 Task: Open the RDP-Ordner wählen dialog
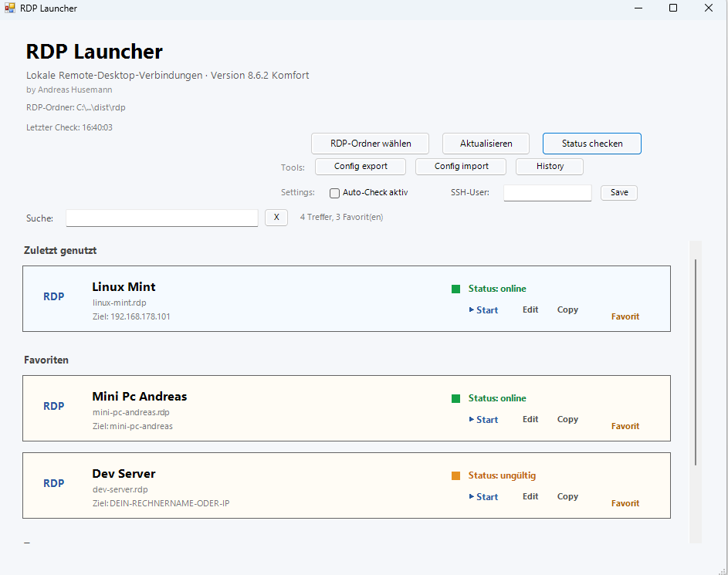pos(370,143)
